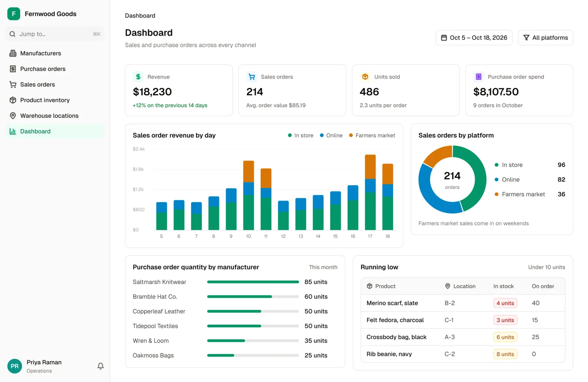Click Farmers market row in platform legend

530,194
